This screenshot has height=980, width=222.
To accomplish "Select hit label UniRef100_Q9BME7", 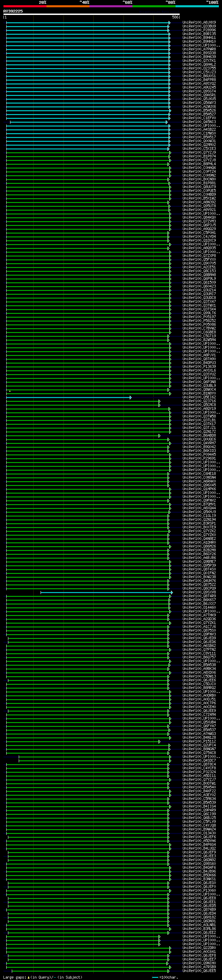I will point(199,561).
